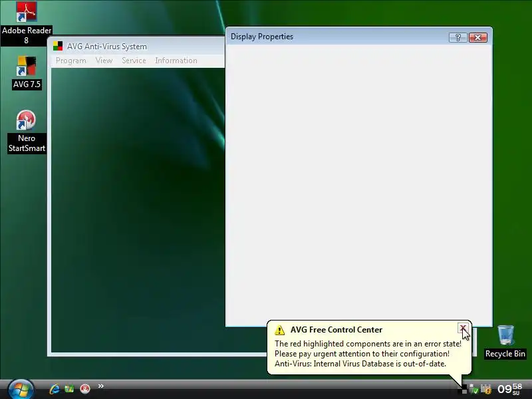
Task: Click the AVG tray icon under the balloon
Action: coord(462,389)
